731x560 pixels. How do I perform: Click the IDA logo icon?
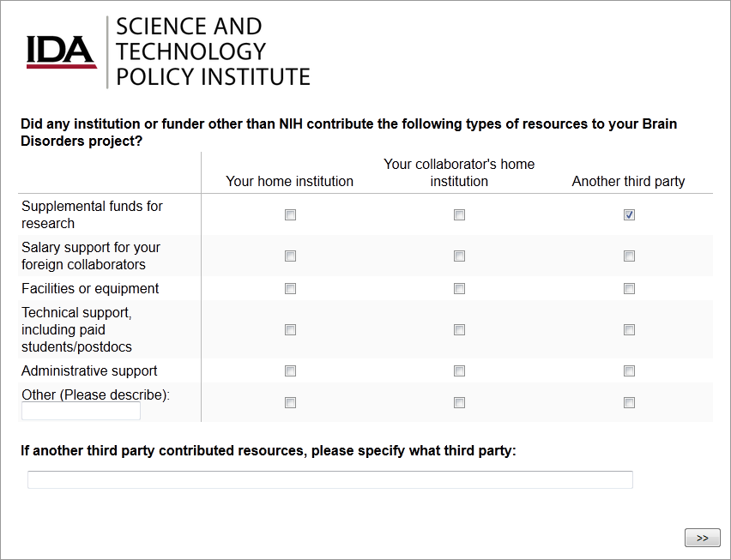(x=61, y=51)
